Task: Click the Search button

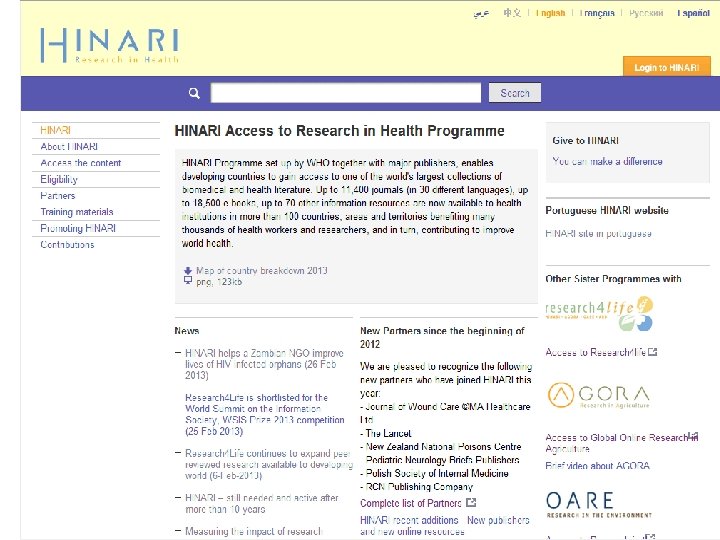Action: point(515,93)
